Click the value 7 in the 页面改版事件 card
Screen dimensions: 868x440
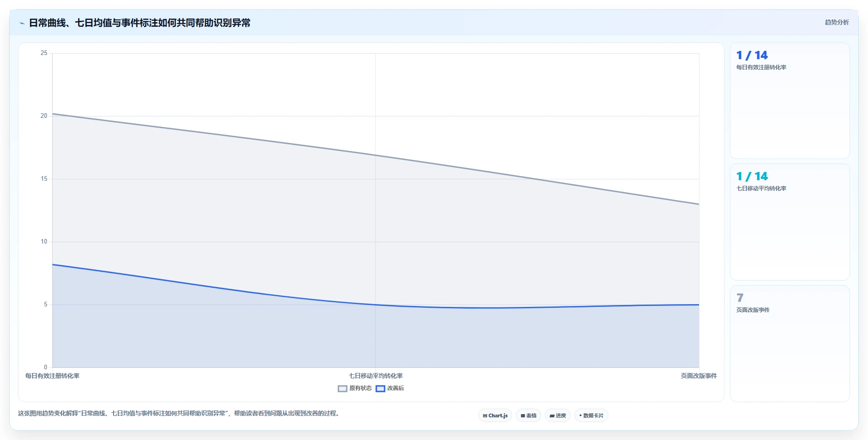(x=740, y=298)
